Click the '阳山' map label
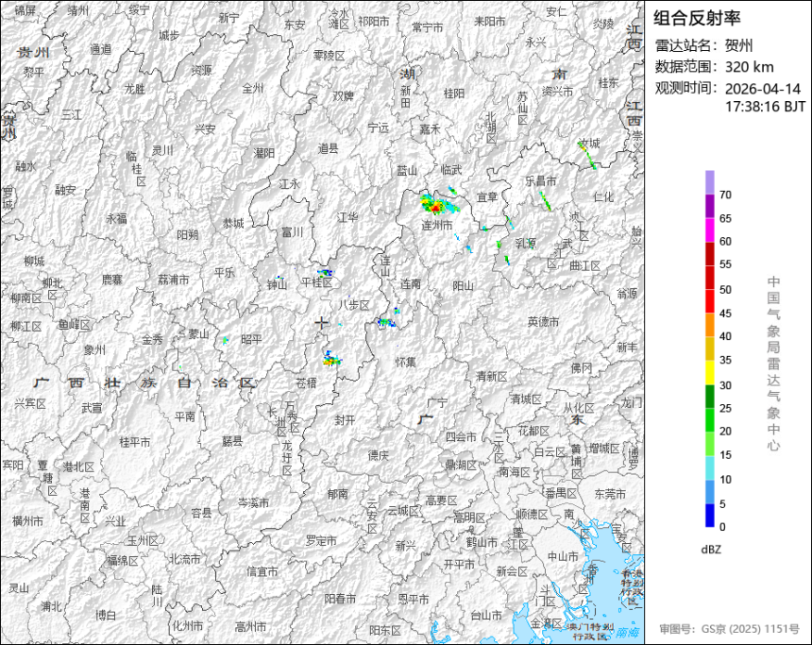The height and width of the screenshot is (645, 812). (x=463, y=285)
